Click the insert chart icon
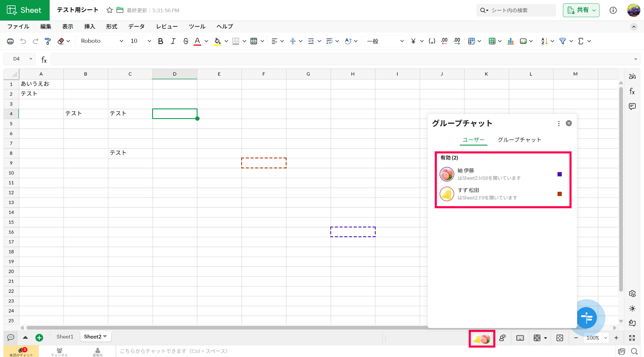This screenshot has height=357, width=644. point(511,41)
